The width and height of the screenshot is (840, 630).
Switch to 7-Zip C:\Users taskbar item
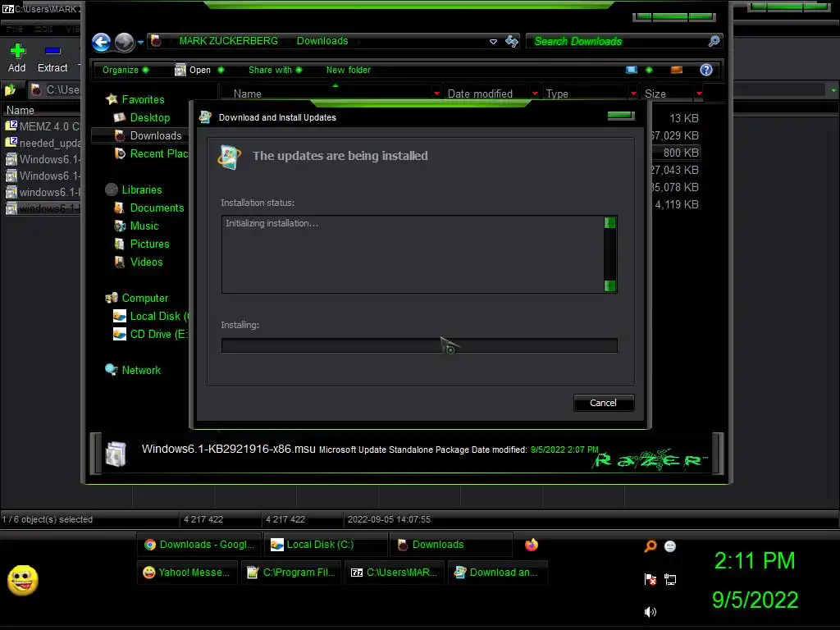[x=395, y=573]
